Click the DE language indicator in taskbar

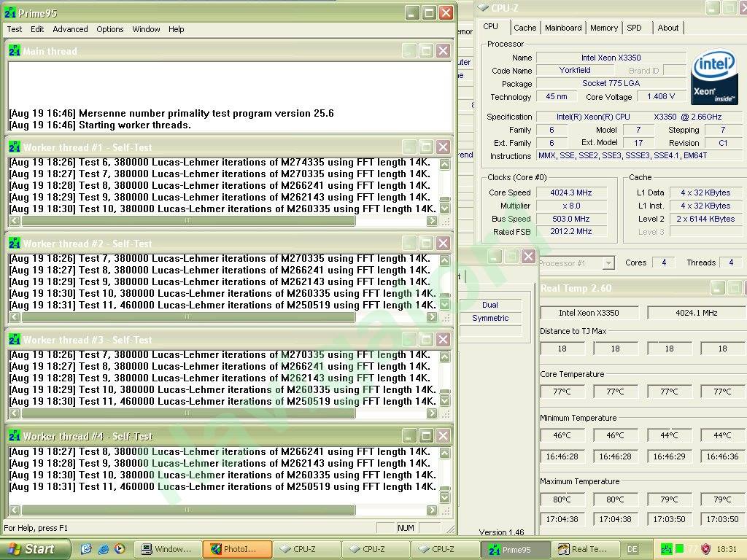[632, 549]
